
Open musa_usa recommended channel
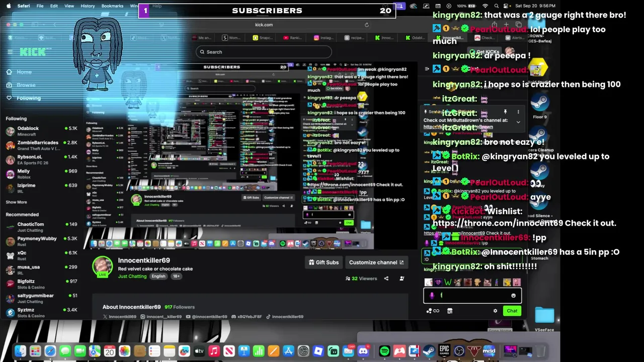[41, 270]
